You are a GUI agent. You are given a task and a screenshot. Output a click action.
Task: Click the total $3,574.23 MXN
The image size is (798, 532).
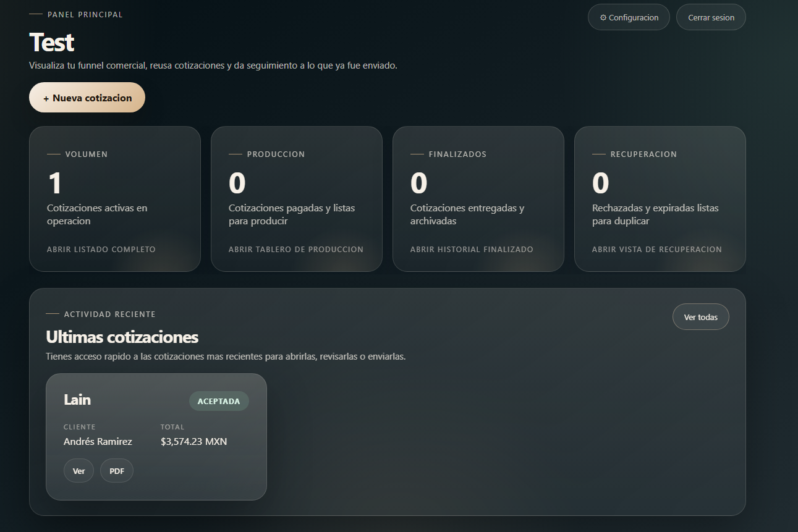pyautogui.click(x=194, y=442)
